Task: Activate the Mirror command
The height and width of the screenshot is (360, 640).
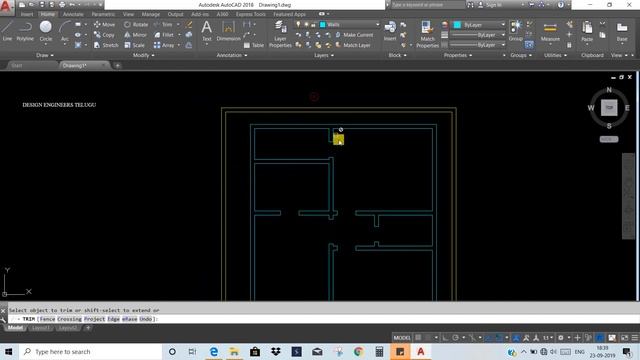Action: pos(136,35)
